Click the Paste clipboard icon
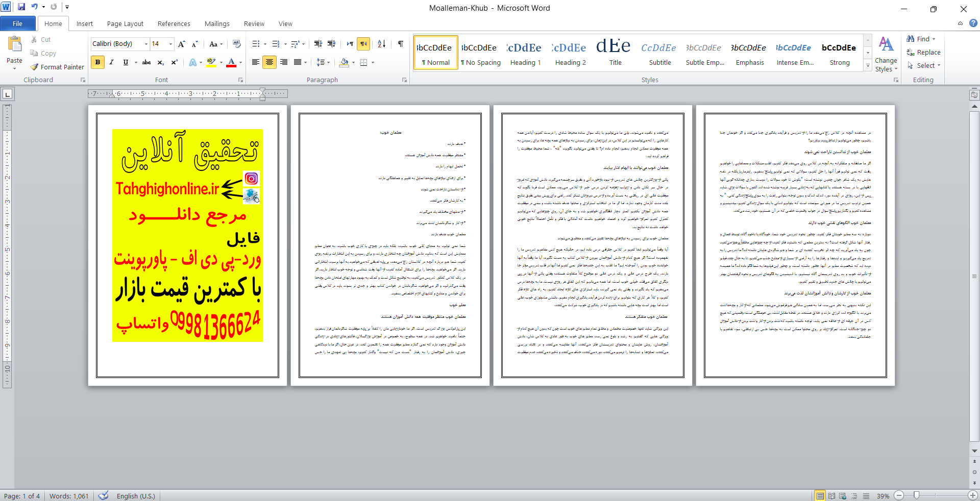The width and height of the screenshot is (980, 501). click(14, 44)
